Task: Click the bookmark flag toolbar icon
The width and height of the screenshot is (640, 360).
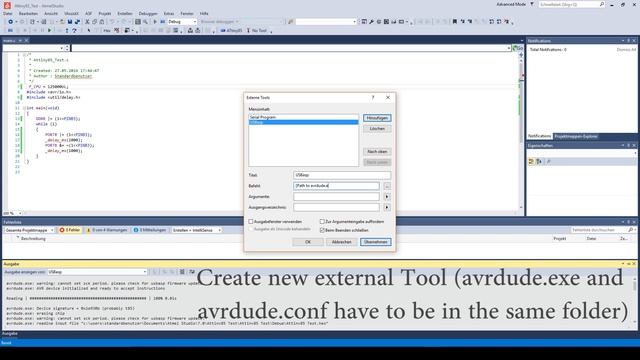Action: 455,22
